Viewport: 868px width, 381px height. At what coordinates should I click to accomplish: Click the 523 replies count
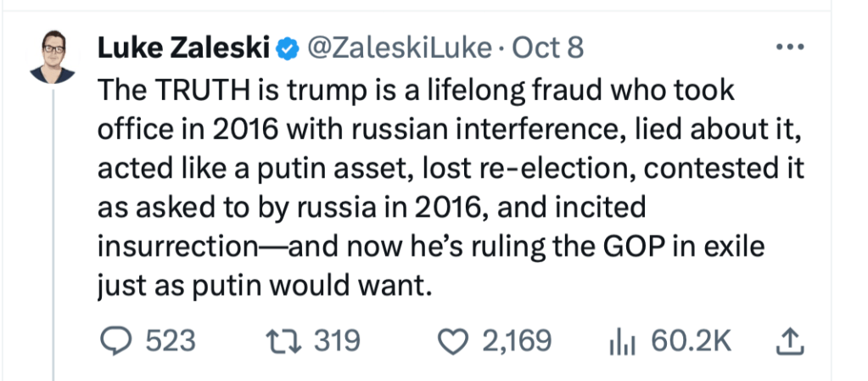(x=171, y=341)
